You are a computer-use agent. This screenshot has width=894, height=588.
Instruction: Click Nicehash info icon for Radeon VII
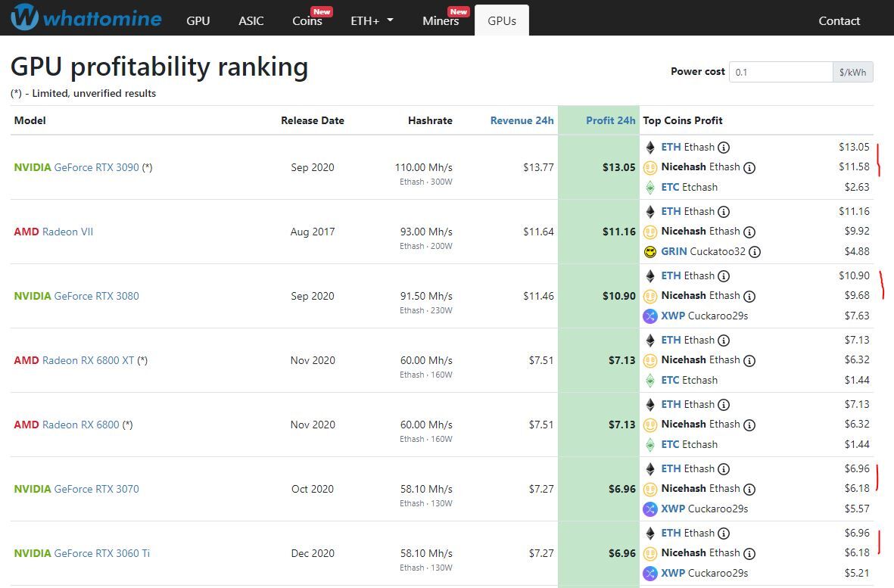(749, 232)
